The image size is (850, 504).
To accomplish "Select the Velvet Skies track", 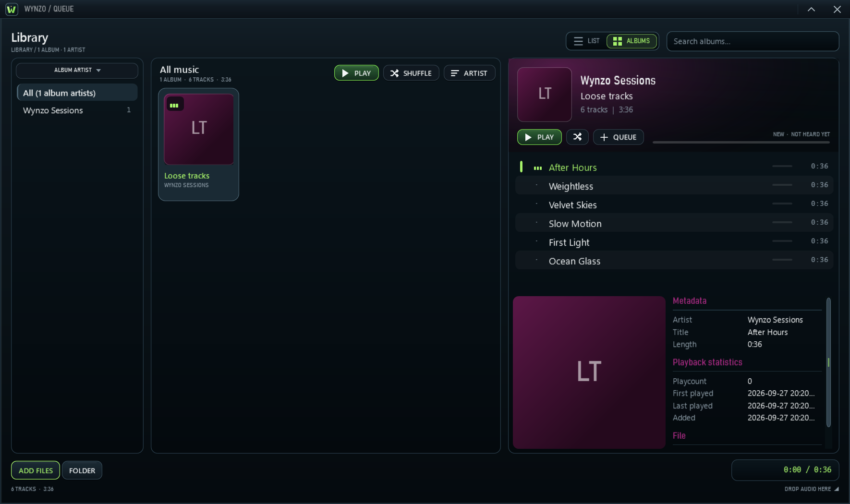I will [674, 204].
